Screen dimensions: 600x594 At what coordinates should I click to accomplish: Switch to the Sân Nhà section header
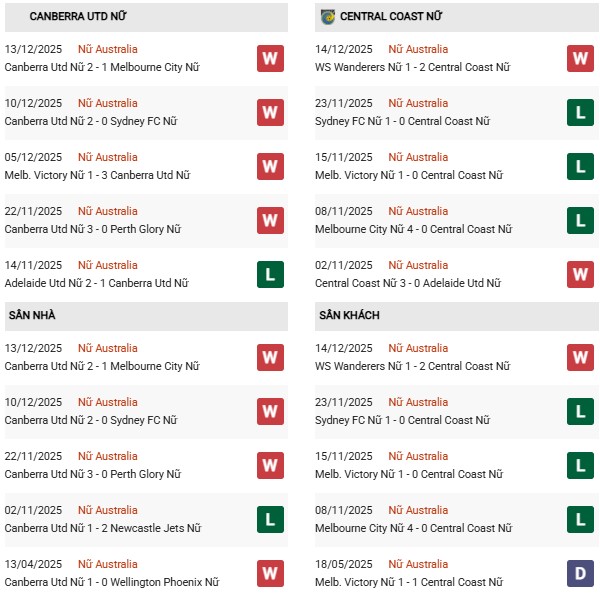pos(32,316)
